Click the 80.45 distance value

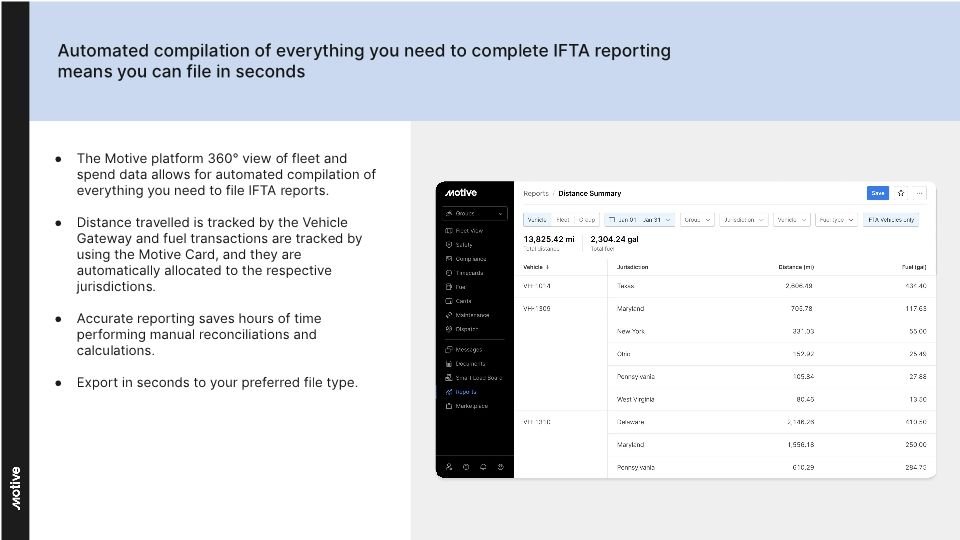[805, 399]
